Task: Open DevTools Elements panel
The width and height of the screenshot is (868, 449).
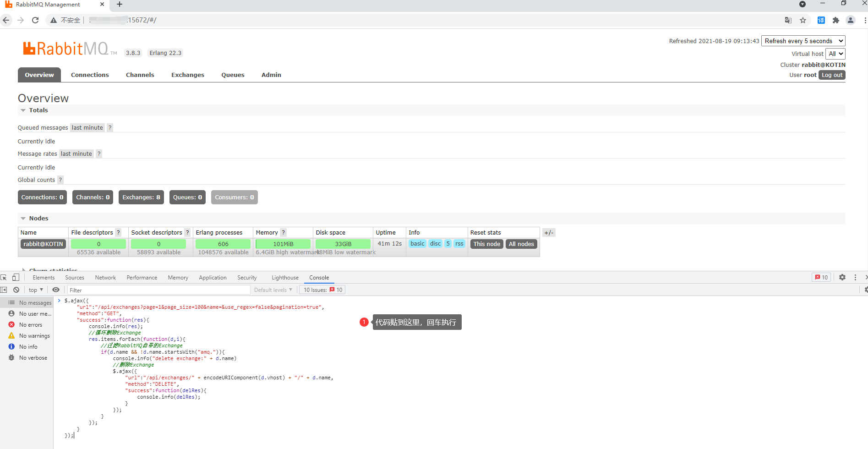Action: [x=44, y=278]
